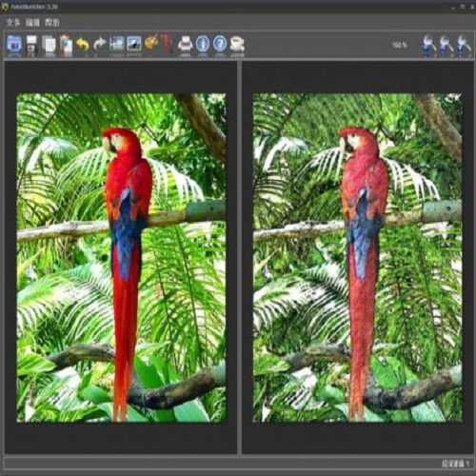
Task: Open the 文件 menu
Action: pos(13,23)
